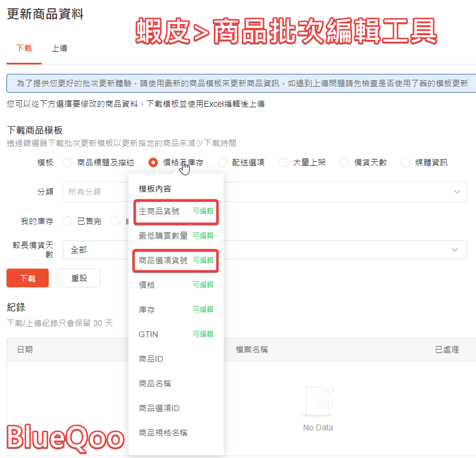476x458 pixels.
Task: Switch to the 上傳 tab
Action: 59,48
